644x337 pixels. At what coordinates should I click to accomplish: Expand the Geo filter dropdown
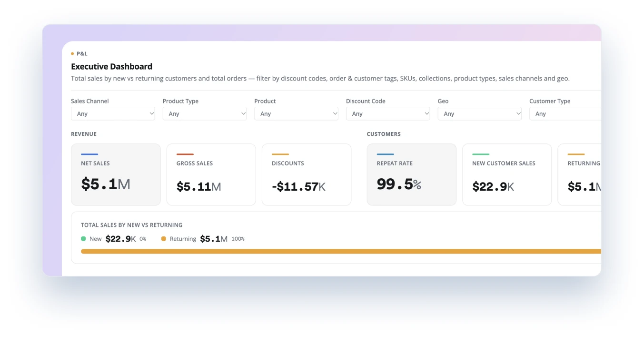[x=480, y=113]
